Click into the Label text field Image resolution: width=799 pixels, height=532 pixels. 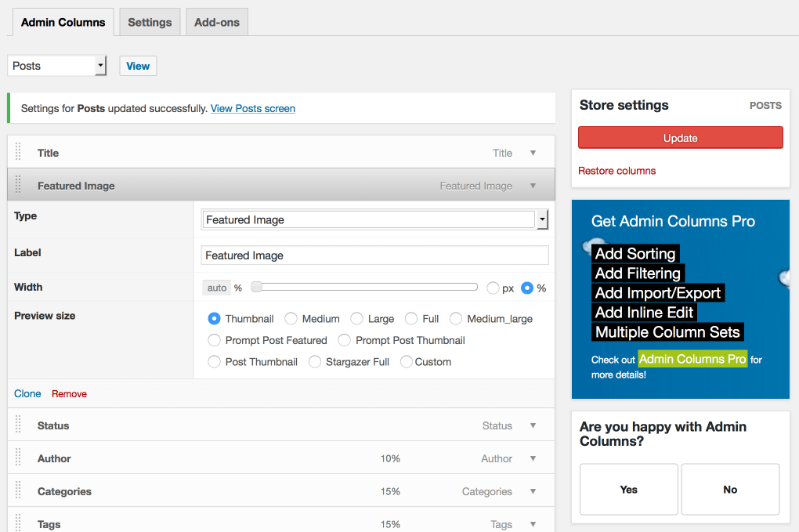coord(374,255)
